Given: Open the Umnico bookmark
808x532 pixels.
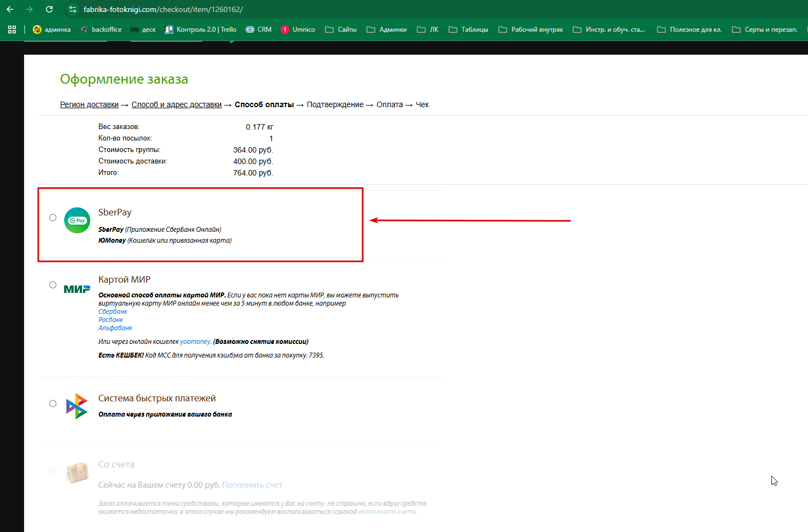Looking at the screenshot, I should (x=298, y=30).
